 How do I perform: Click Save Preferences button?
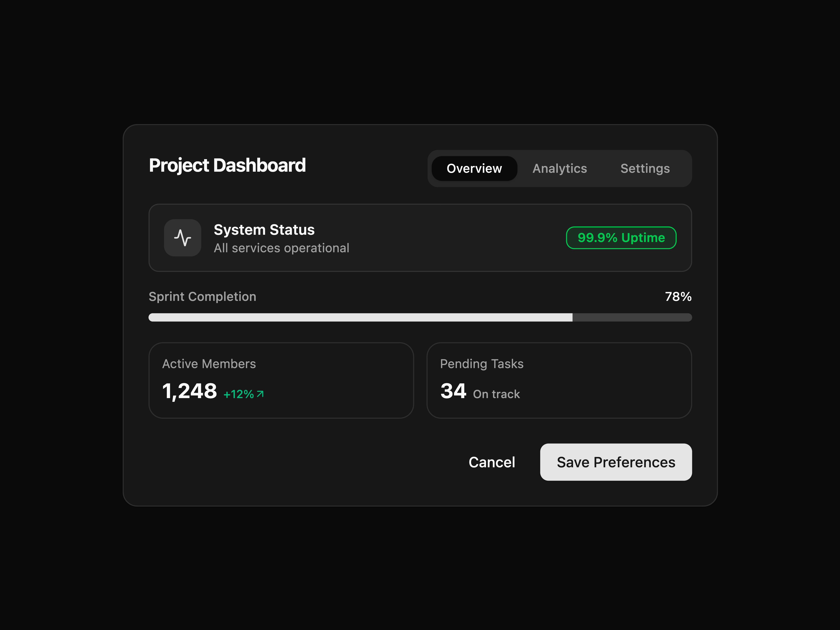pos(616,462)
